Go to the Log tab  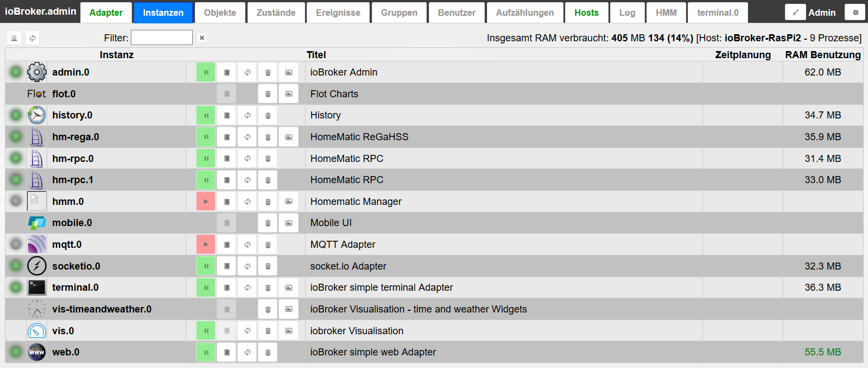pyautogui.click(x=627, y=12)
